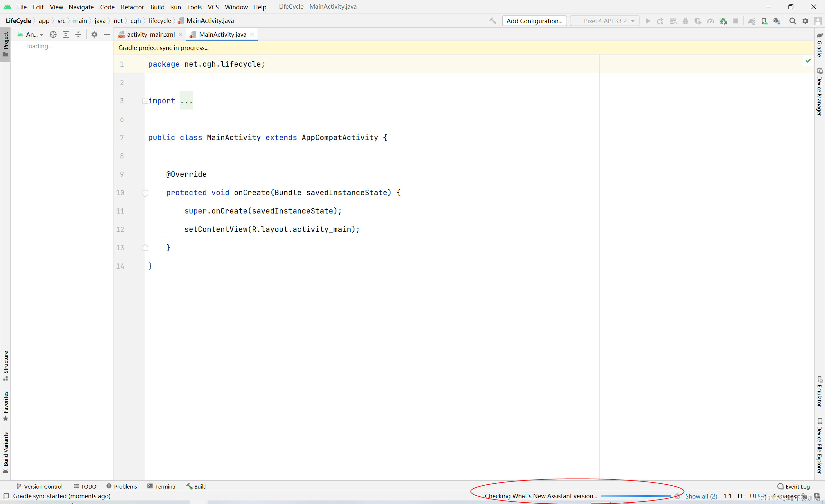
Task: Open the Tools menu
Action: pyautogui.click(x=194, y=7)
